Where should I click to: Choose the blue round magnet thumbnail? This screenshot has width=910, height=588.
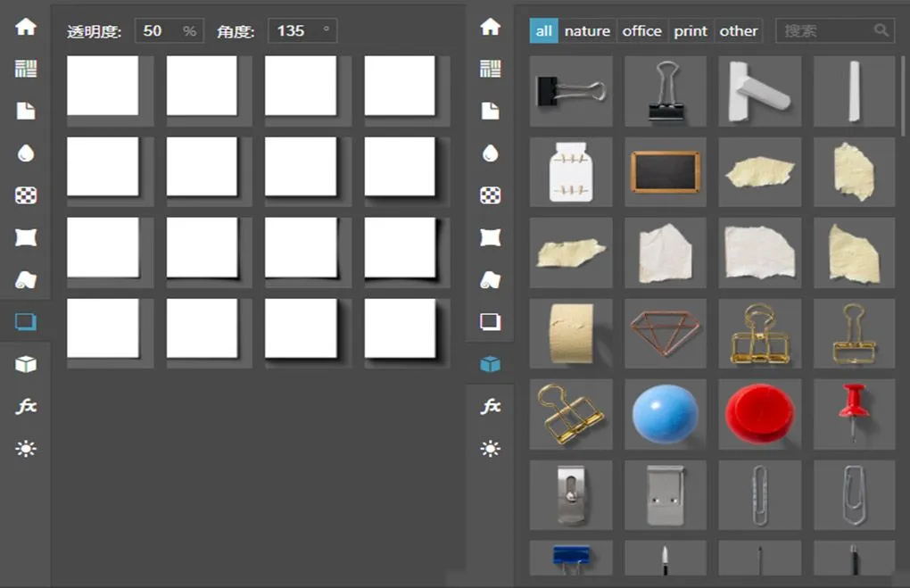(x=665, y=414)
